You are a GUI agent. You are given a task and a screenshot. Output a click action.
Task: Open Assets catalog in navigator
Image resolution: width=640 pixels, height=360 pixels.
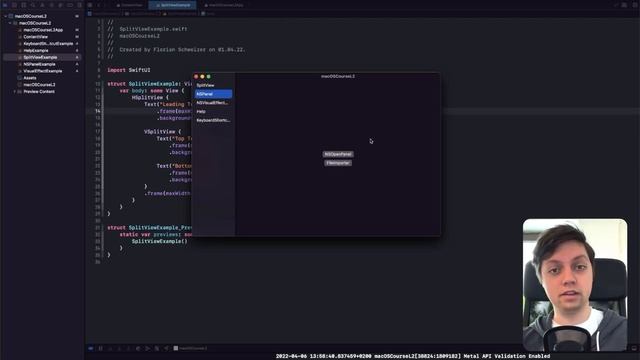30,78
